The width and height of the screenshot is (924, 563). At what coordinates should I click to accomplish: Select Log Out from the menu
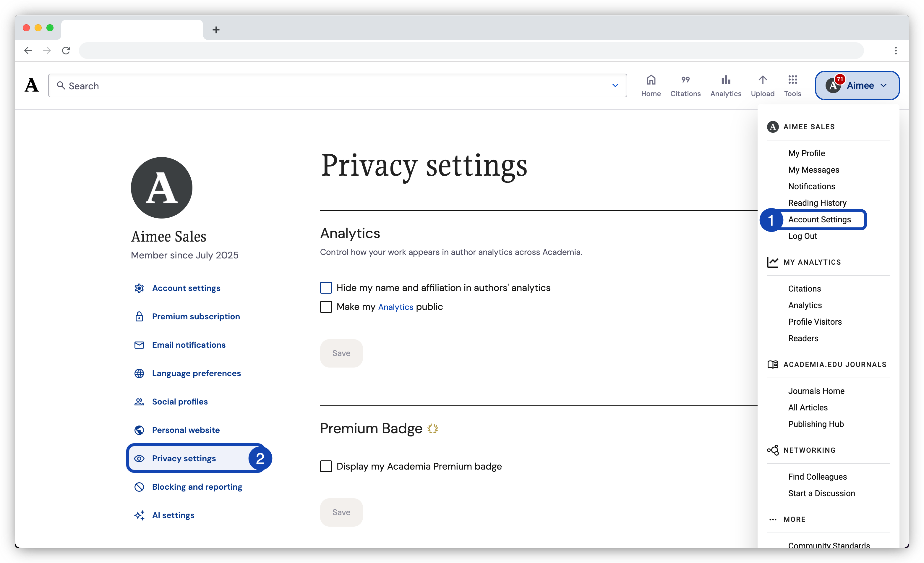[802, 236]
